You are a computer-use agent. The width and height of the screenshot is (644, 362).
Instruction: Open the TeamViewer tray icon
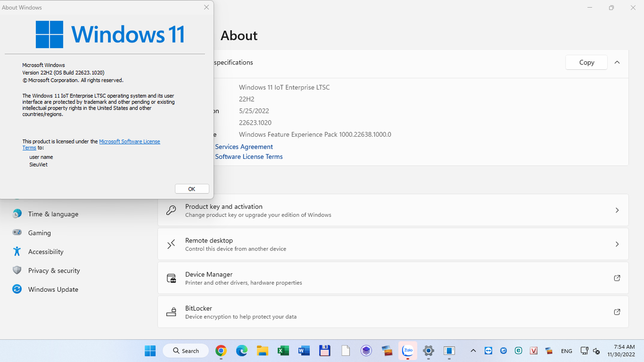489,351
